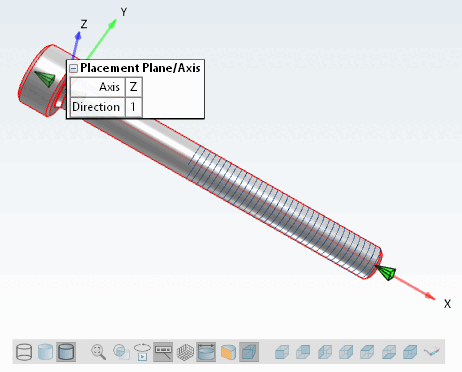Click the orange section cut icon

[228, 352]
